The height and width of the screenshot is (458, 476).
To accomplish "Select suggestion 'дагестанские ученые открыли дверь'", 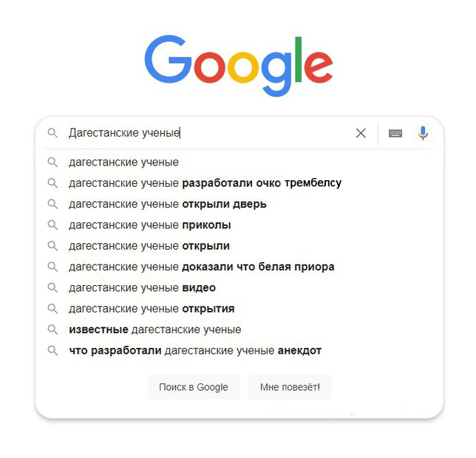I will tap(168, 204).
